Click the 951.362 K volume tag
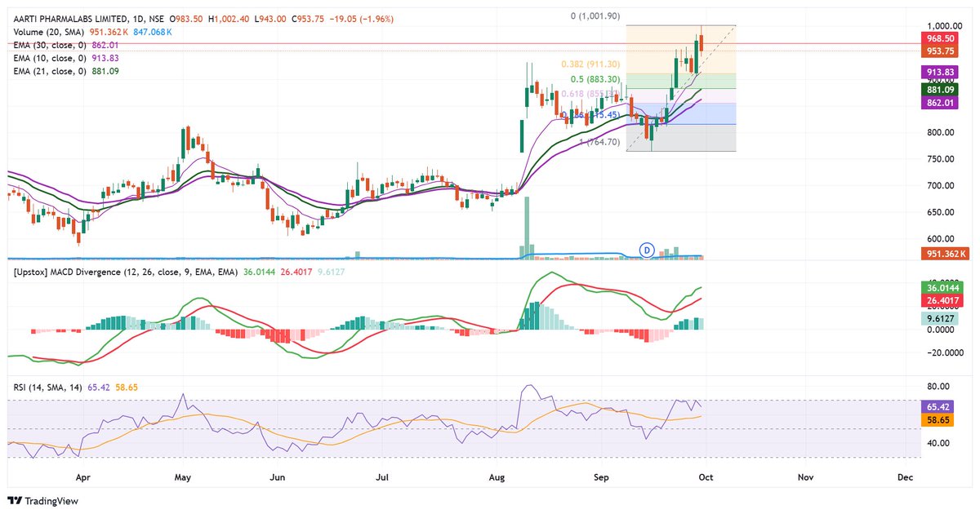The height and width of the screenshot is (514, 980). [947, 254]
